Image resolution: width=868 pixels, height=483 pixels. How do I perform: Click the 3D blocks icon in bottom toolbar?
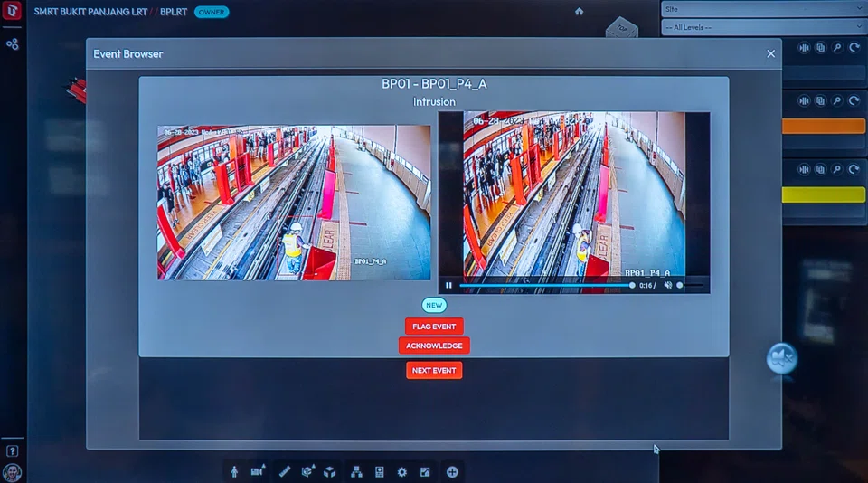pos(330,471)
